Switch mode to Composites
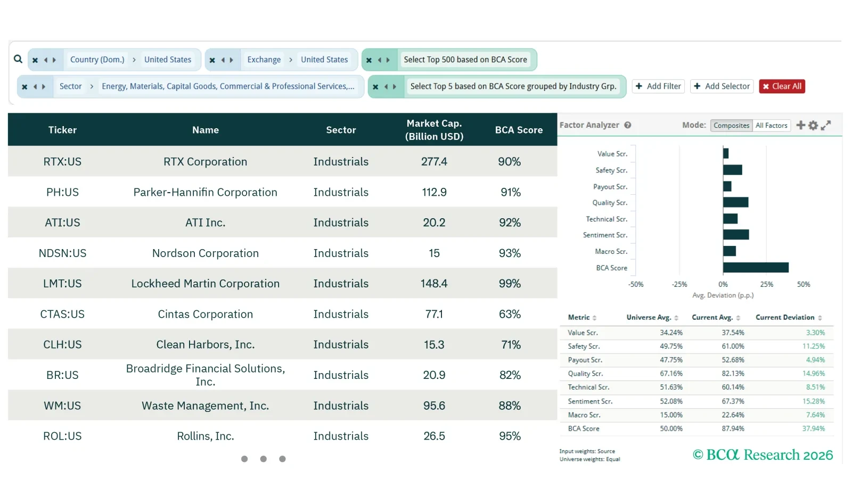Viewport: 852px width, 504px height. 731,126
